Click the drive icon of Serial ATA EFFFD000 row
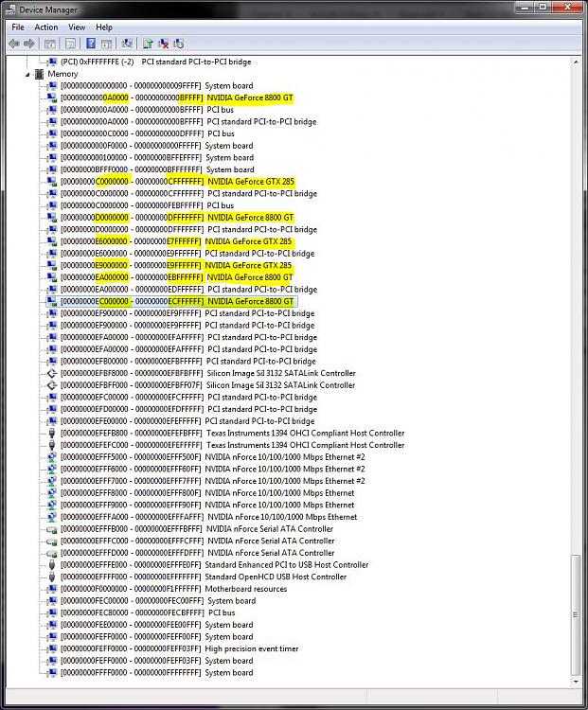Viewport: 588px width, 710px height. click(x=52, y=554)
